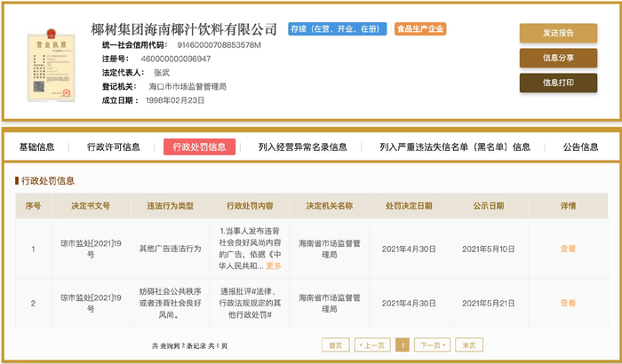Click the 处罚决定日期 column header
Viewport: 622px width, 364px height.
pyautogui.click(x=409, y=206)
